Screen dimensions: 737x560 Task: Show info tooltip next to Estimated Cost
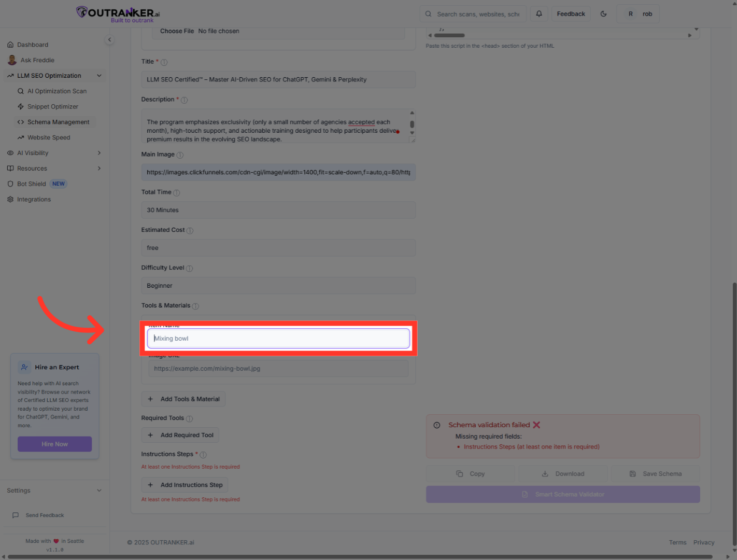190,231
